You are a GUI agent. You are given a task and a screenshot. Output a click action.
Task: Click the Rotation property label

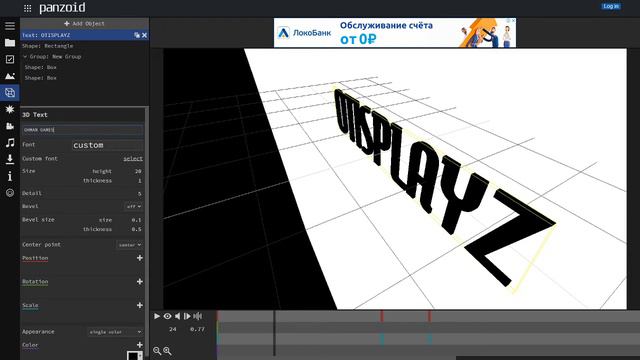(35, 282)
